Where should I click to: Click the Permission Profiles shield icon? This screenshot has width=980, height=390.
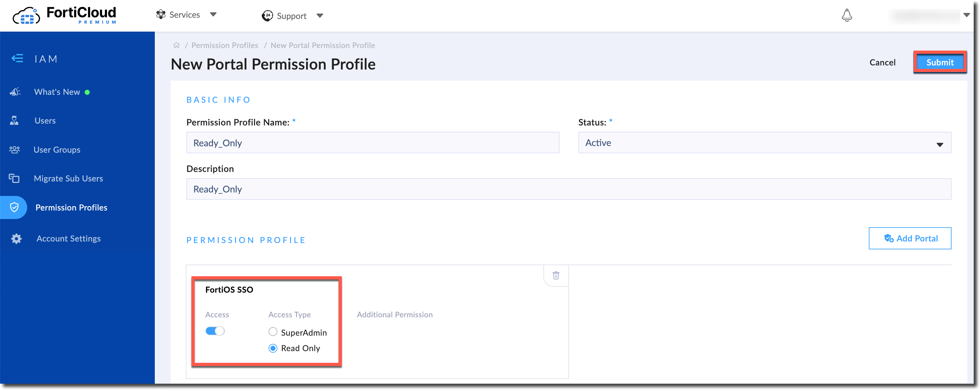14,207
